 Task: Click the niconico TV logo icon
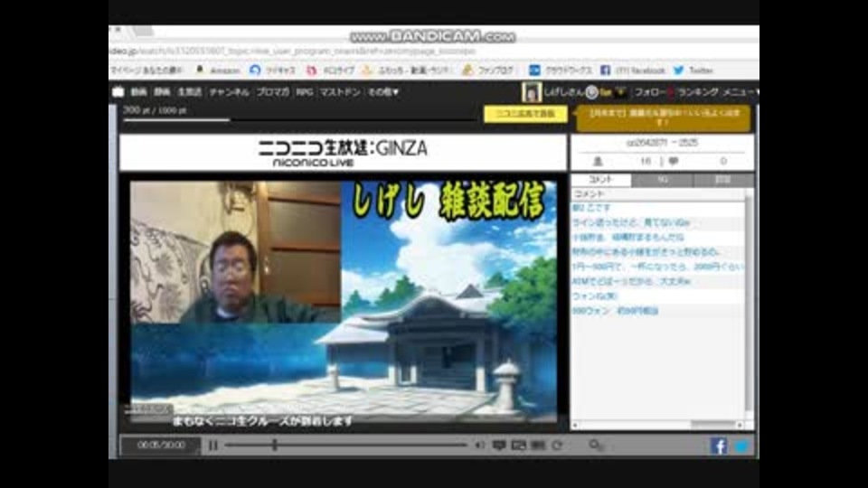[x=118, y=92]
